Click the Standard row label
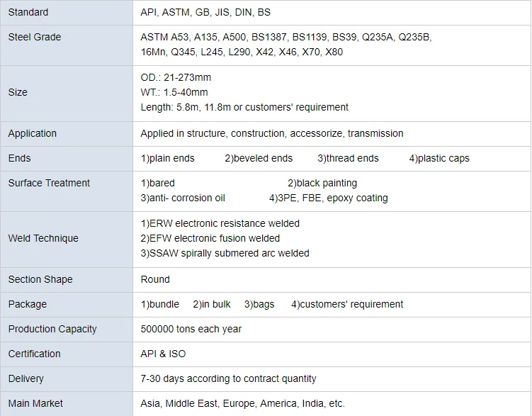532x416 pixels. pyautogui.click(x=28, y=12)
